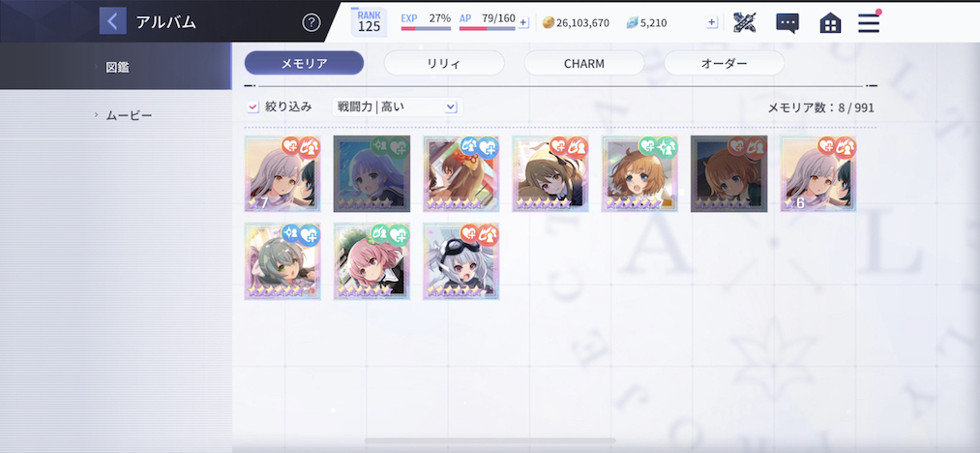Viewport: 980px width, 453px height.
Task: Open the help question mark icon
Action: (312, 22)
